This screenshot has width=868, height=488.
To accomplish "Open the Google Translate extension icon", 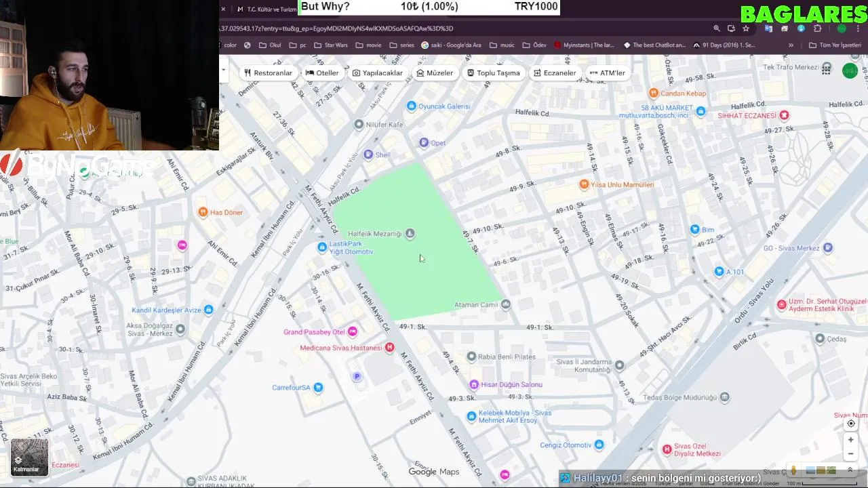I will point(768,28).
